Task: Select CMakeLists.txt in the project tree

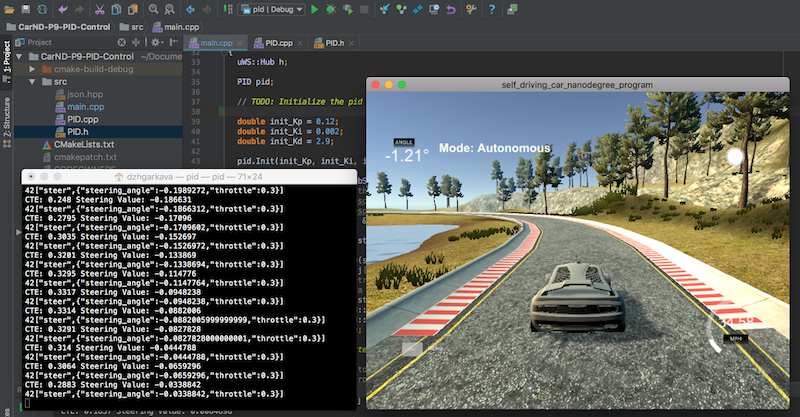Action: coord(78,144)
